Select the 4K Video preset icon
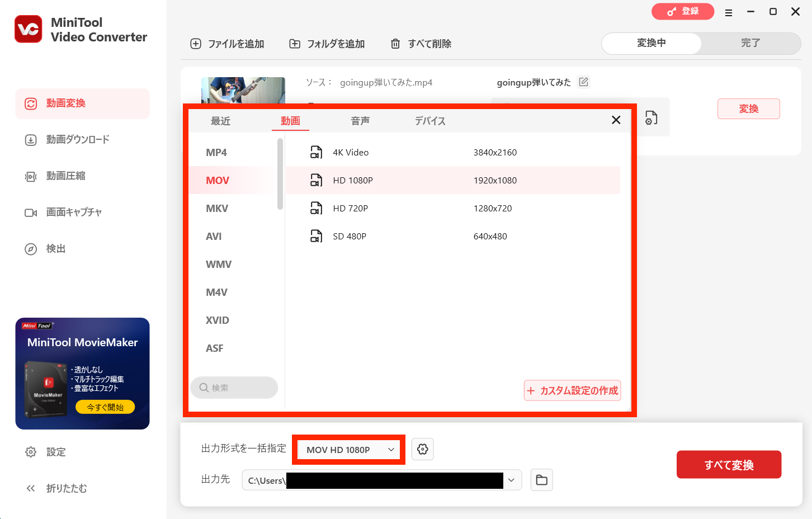The image size is (812, 519). (x=317, y=152)
